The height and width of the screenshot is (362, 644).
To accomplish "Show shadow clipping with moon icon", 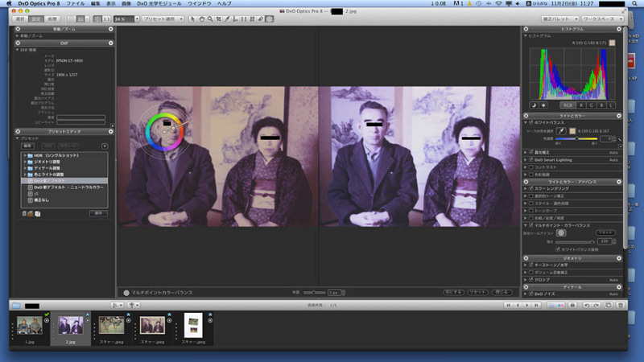I will click(x=532, y=105).
